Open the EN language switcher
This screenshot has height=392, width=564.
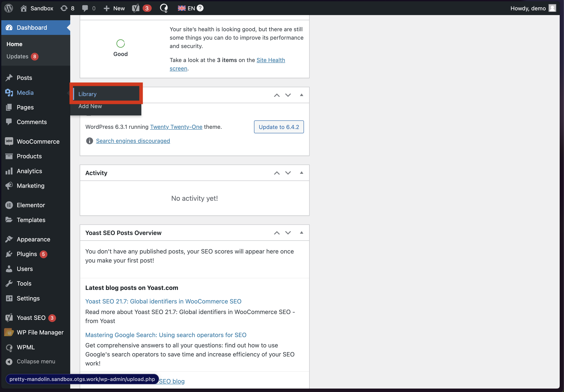point(191,8)
